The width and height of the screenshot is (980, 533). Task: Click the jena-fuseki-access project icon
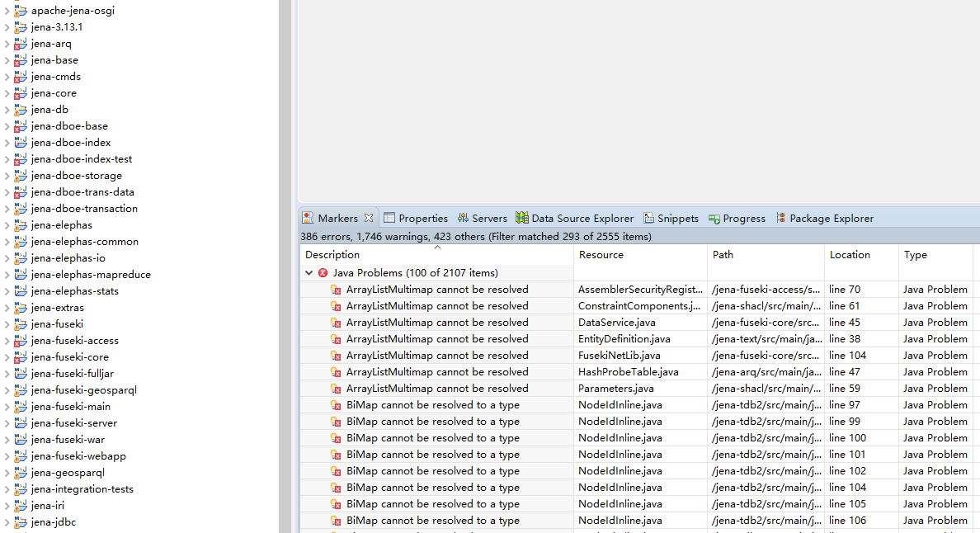(21, 341)
